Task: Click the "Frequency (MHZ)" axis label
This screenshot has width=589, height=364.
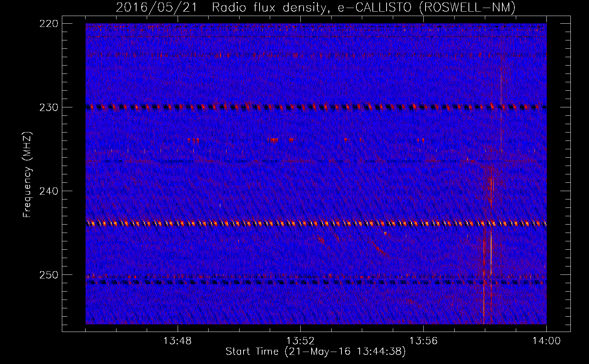Action: pyautogui.click(x=27, y=174)
